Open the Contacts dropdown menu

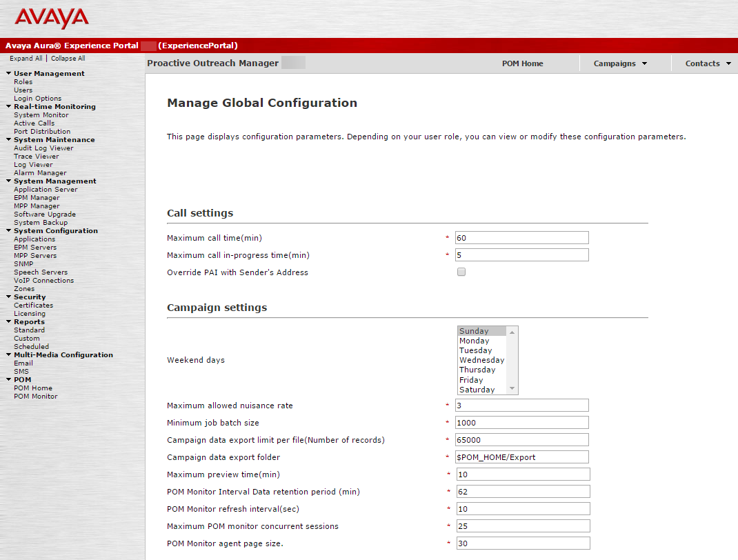[708, 63]
